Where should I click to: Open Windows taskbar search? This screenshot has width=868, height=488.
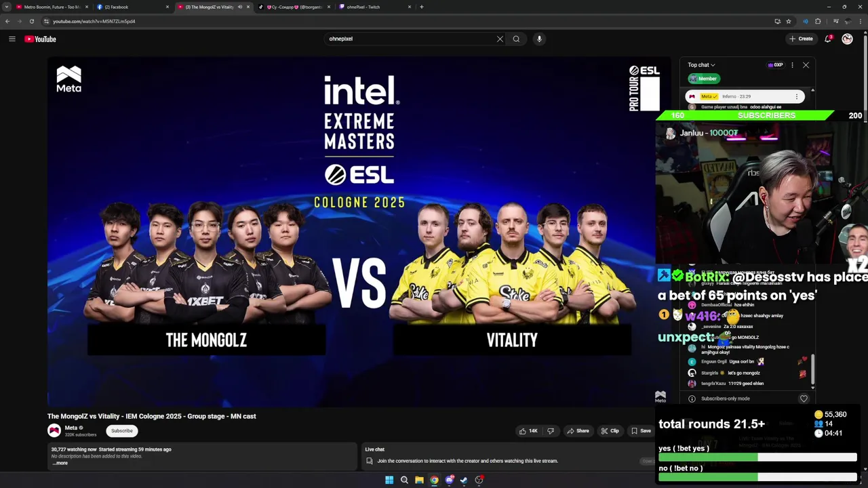(x=404, y=480)
